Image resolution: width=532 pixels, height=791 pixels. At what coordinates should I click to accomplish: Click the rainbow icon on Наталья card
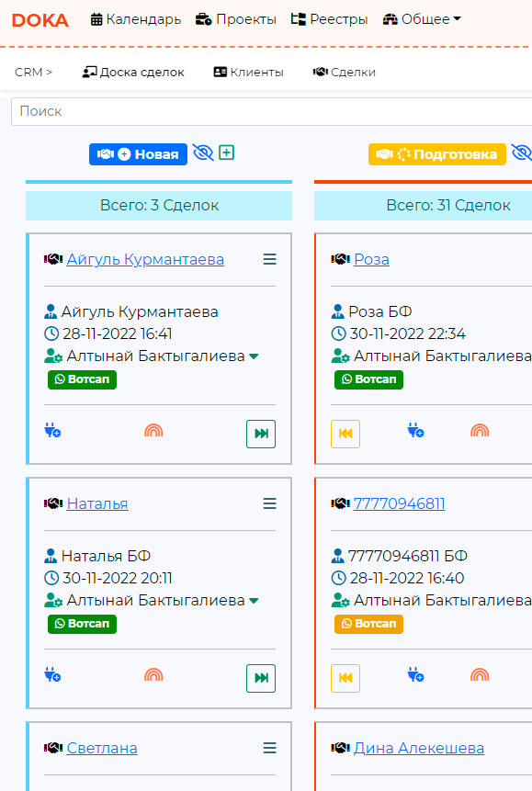pos(153,674)
